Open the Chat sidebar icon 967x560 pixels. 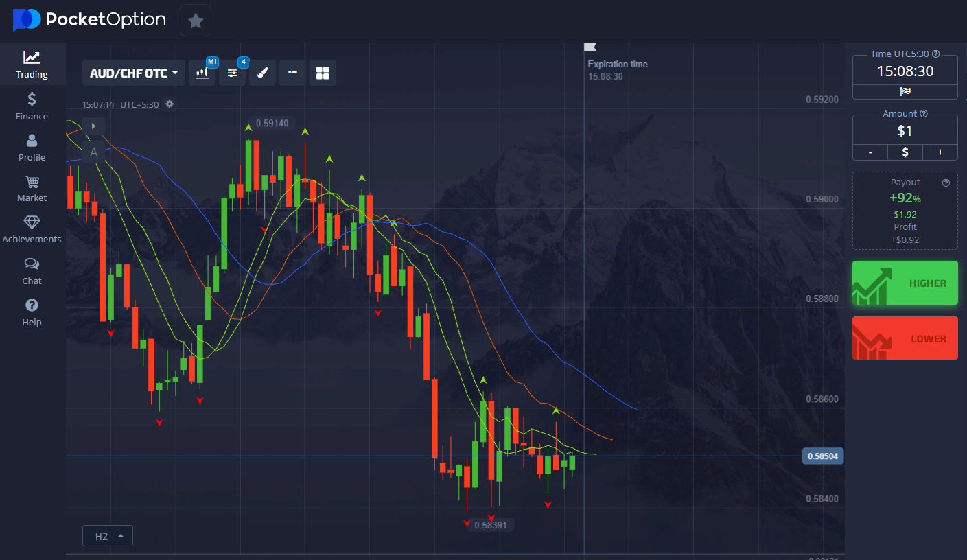pos(32,270)
